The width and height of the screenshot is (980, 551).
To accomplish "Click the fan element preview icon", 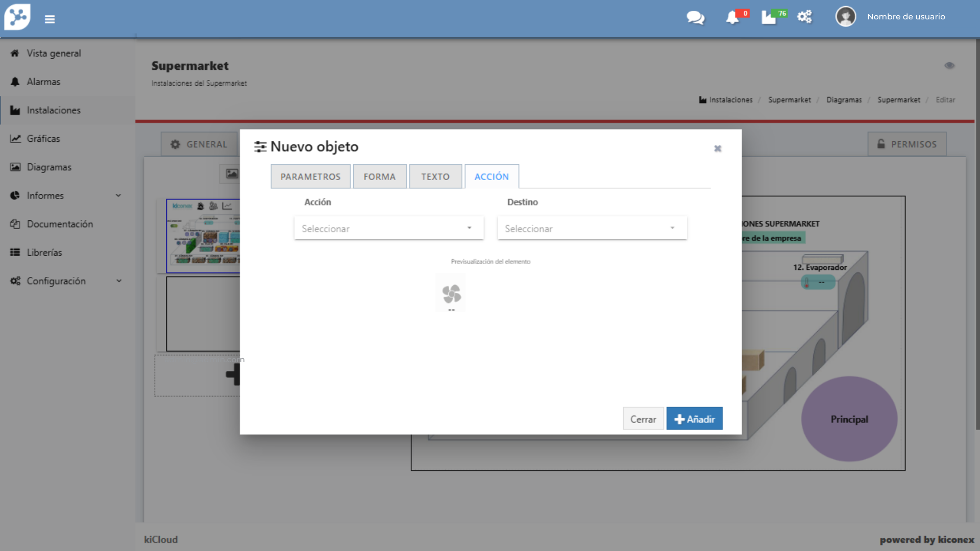I will 451,294.
